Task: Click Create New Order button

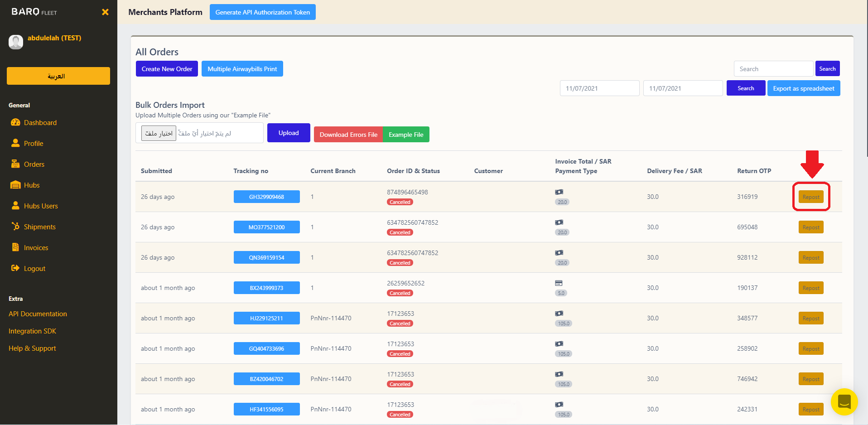Action: click(x=167, y=69)
